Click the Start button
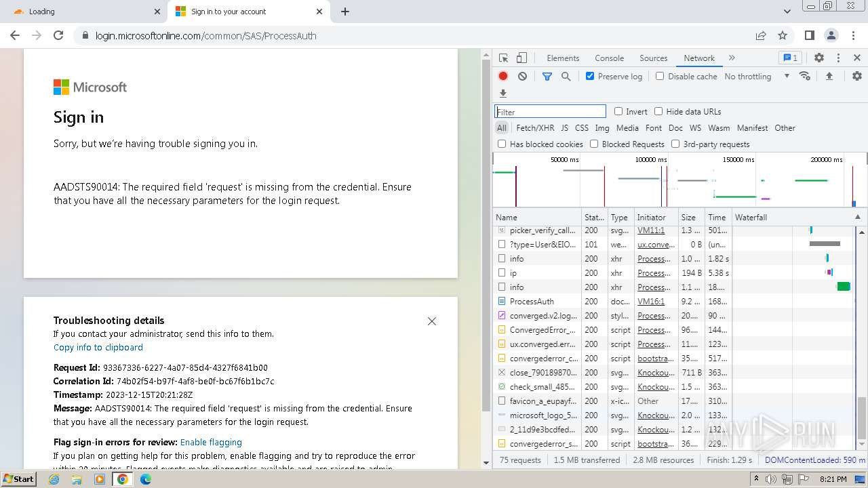 click(18, 479)
